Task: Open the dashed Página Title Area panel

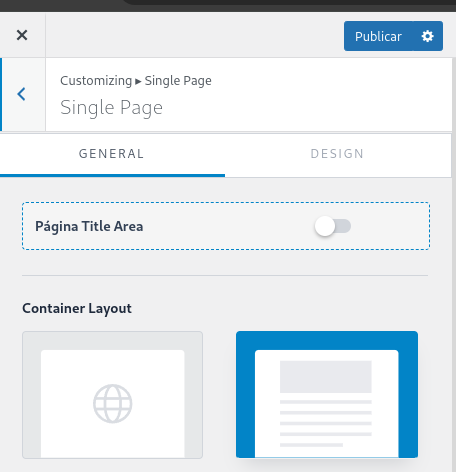Action: (x=226, y=226)
